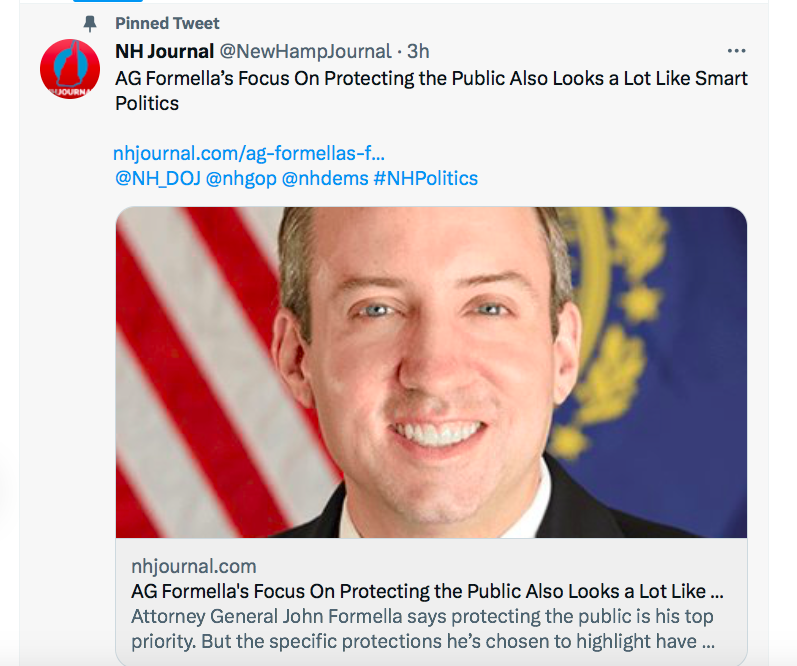Click the card description about Attorney General
The image size is (797, 666).
pos(422,628)
